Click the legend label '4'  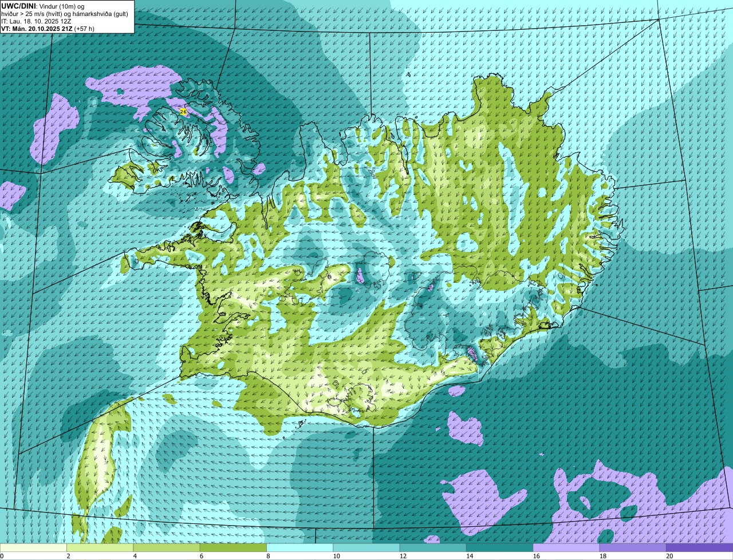[135, 556]
